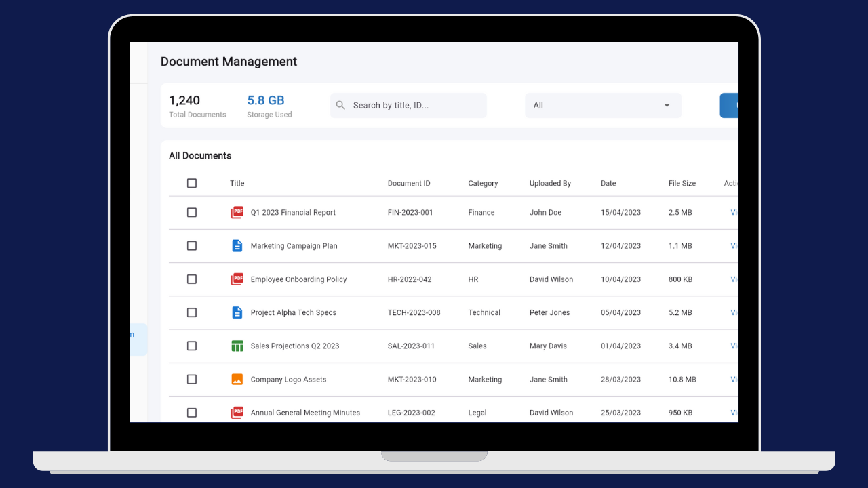Screen dimensions: 868x488
Task: Open the All category filter dropdown
Action: (x=603, y=105)
